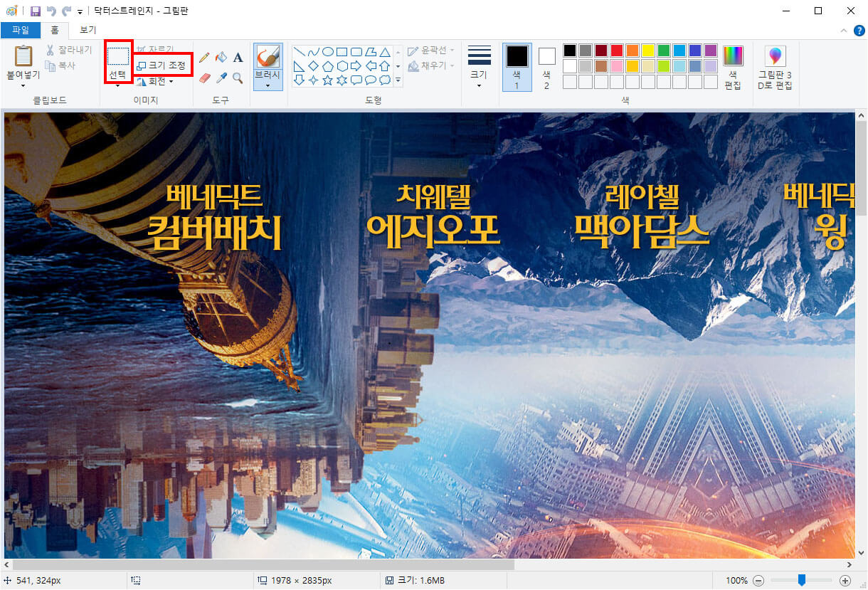
Task: Click the Copy (복사) button
Action: click(61, 65)
